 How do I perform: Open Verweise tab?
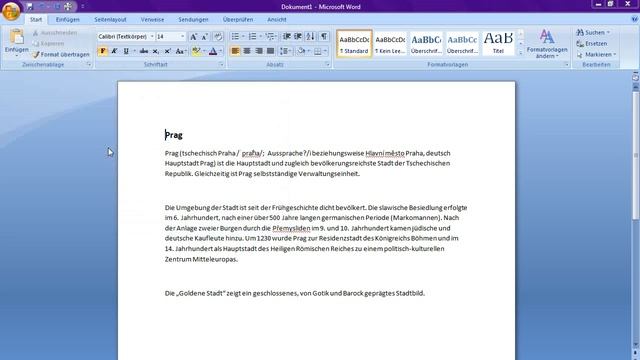coord(152,20)
